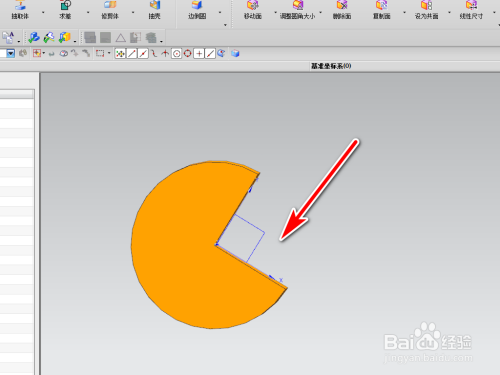Toggle the enable snap point button with colored dots
The width and height of the screenshot is (500, 375).
[120, 53]
